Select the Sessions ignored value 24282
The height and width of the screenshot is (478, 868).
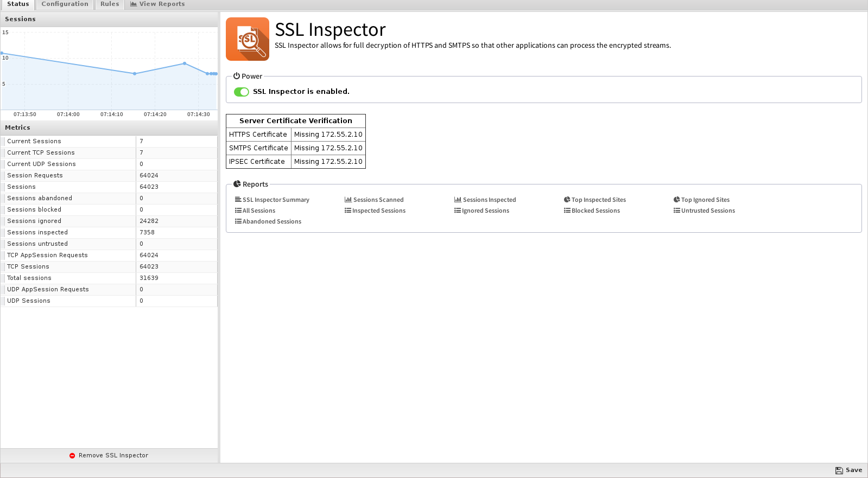(149, 221)
